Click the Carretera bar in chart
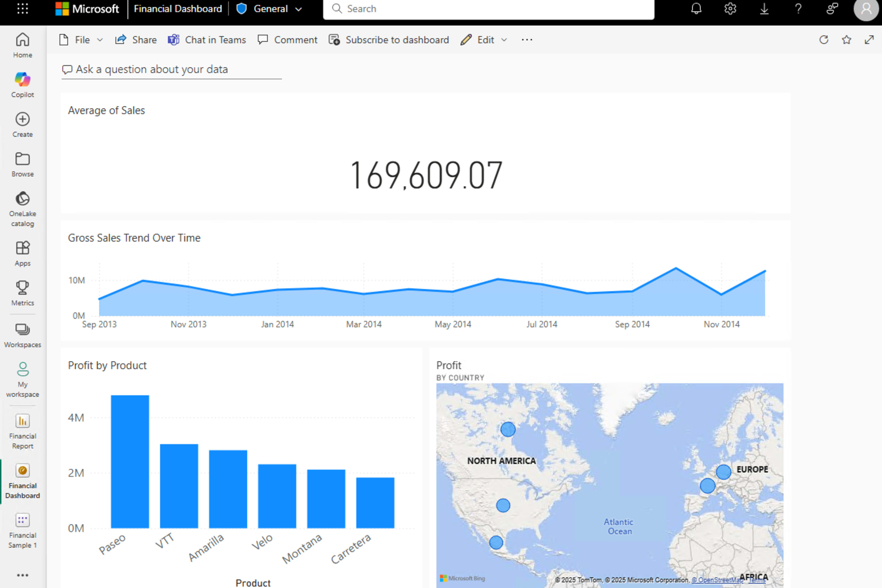882x588 pixels. (375, 503)
